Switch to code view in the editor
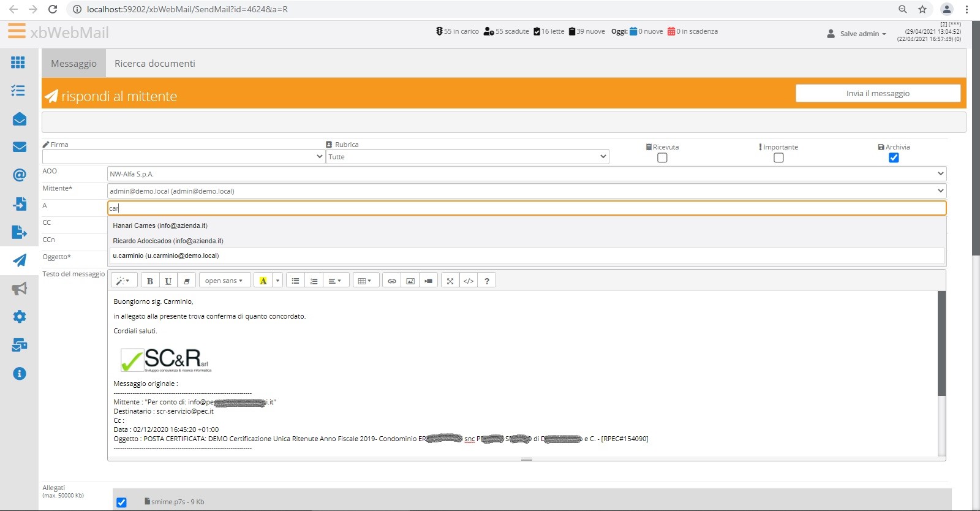The image size is (980, 511). pos(469,281)
